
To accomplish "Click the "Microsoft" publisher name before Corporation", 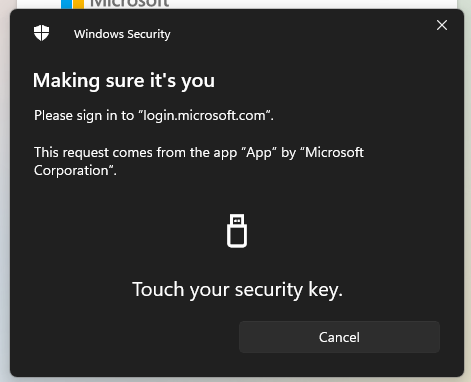I will pyautogui.click(x=334, y=152).
